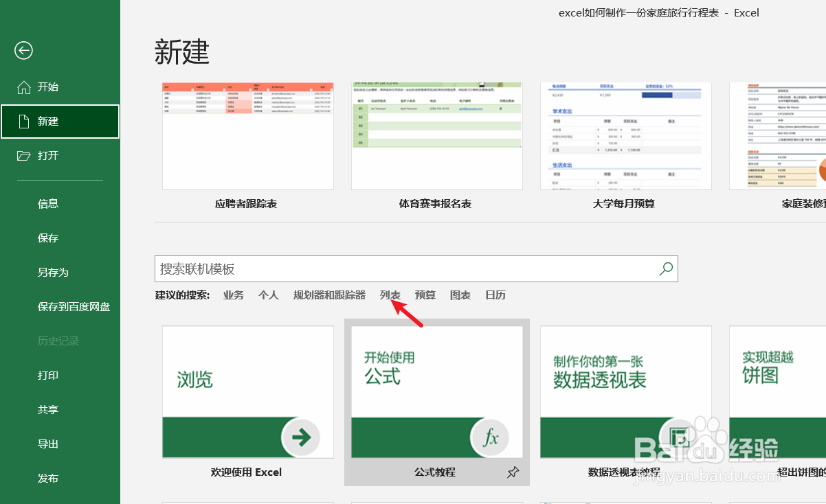
Task: Click the 欢迎使用 Excel caption text
Action: (246, 472)
